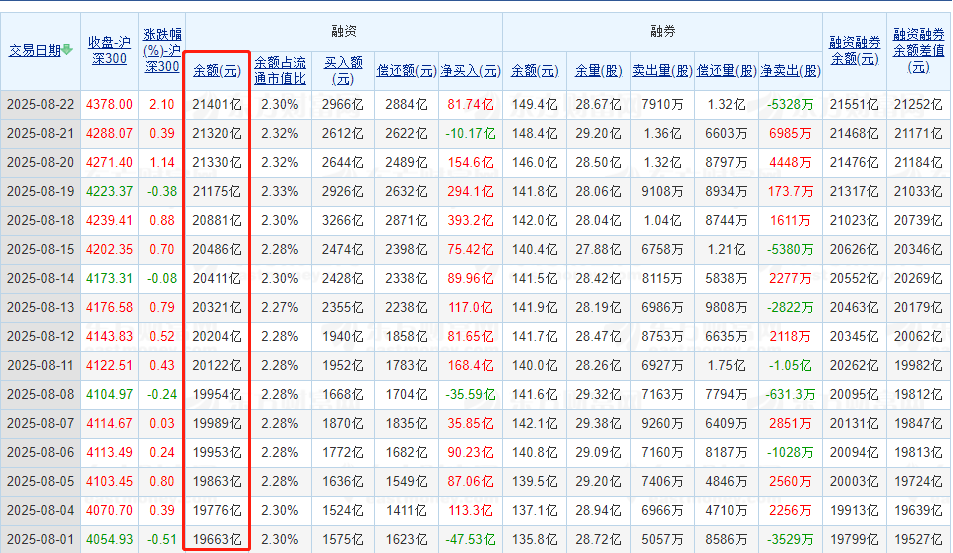Click the 20881亿 financing balance cell

pyautogui.click(x=217, y=220)
